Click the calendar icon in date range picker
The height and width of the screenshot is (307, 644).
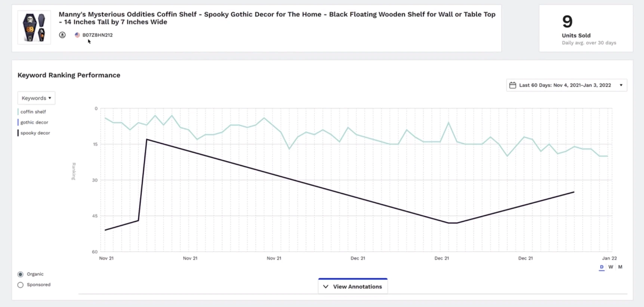click(x=512, y=85)
